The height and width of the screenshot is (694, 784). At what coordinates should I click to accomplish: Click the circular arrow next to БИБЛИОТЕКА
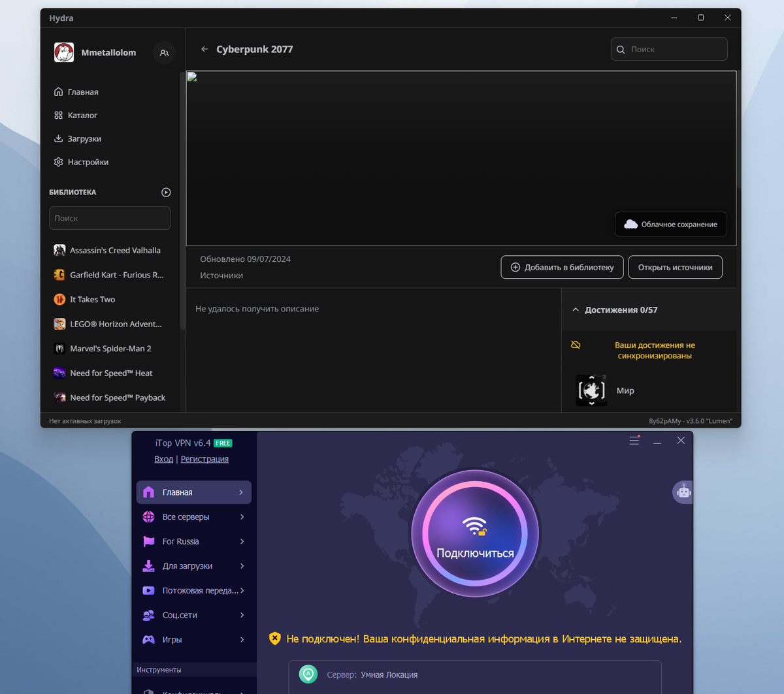(166, 192)
